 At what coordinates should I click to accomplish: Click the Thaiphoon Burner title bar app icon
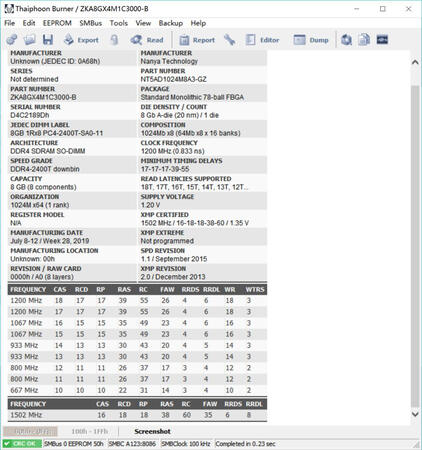coord(9,9)
